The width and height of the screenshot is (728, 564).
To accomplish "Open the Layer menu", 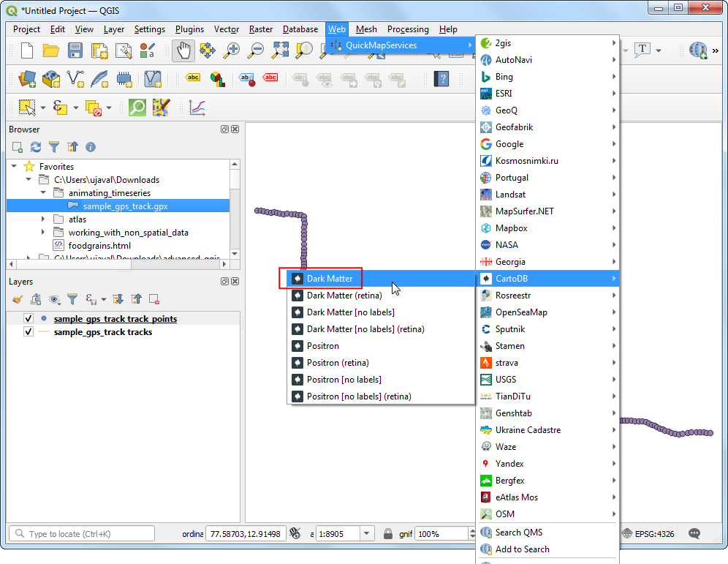I will [114, 29].
